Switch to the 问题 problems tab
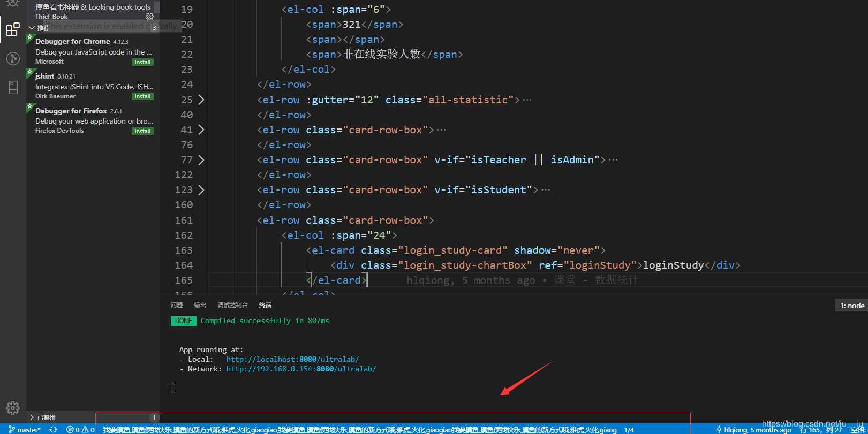868x434 pixels. (177, 305)
